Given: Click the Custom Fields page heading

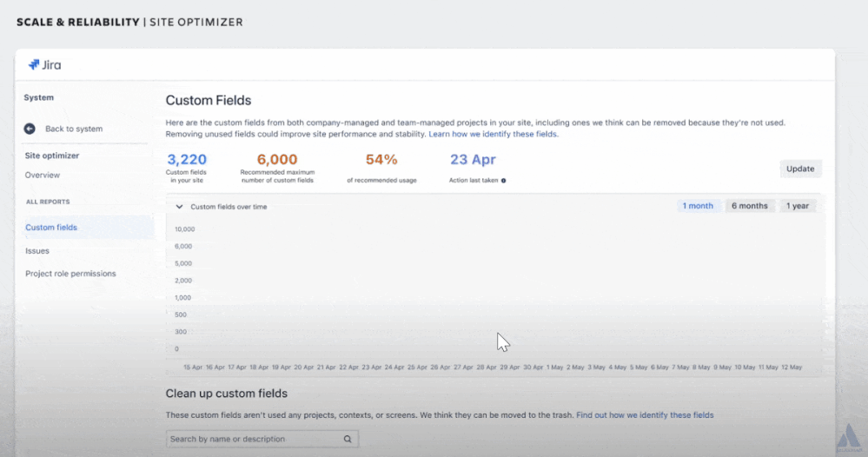Looking at the screenshot, I should point(209,100).
